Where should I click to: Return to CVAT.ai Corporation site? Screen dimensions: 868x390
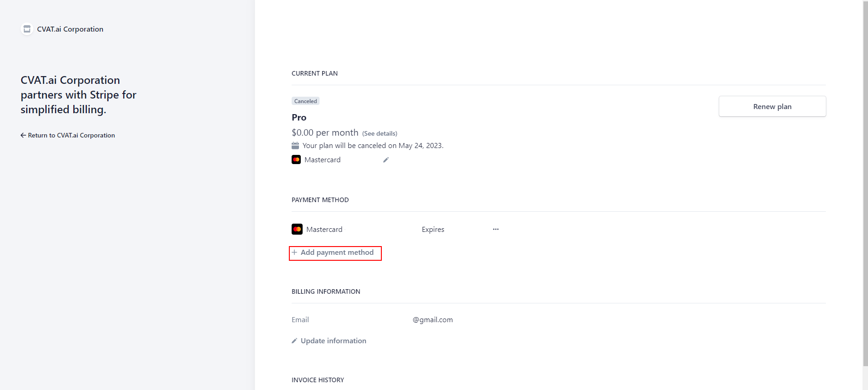pos(71,135)
